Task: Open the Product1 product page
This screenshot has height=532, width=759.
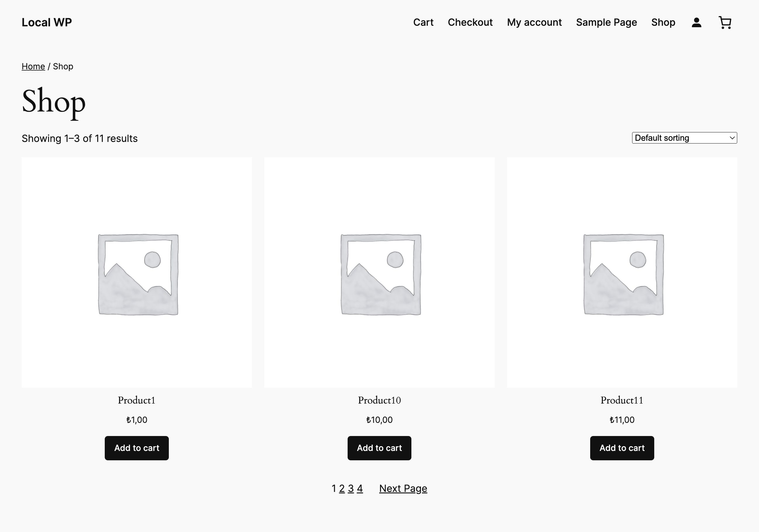Action: pos(137,400)
